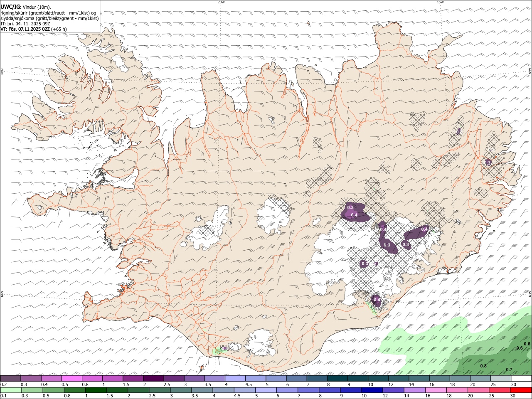Select lower scale pink swatch at 16

pos(436,390)
